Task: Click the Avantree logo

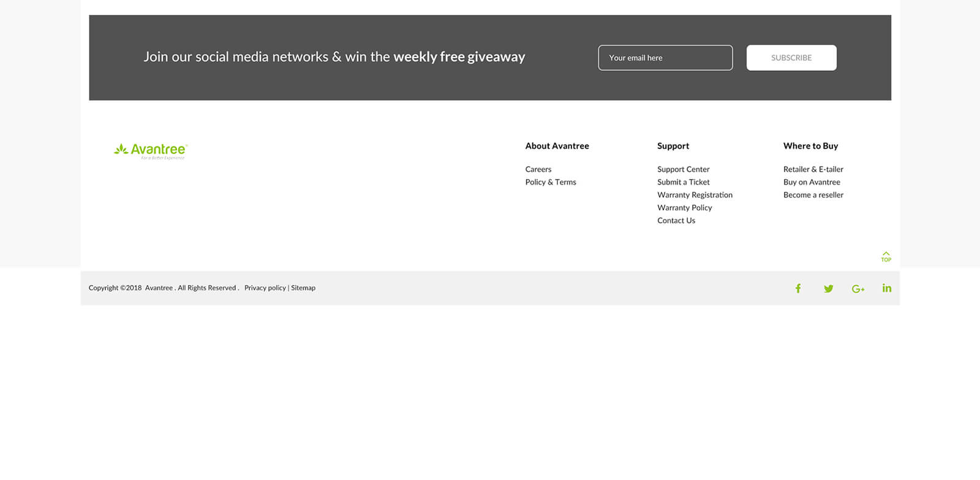Action: pyautogui.click(x=151, y=151)
